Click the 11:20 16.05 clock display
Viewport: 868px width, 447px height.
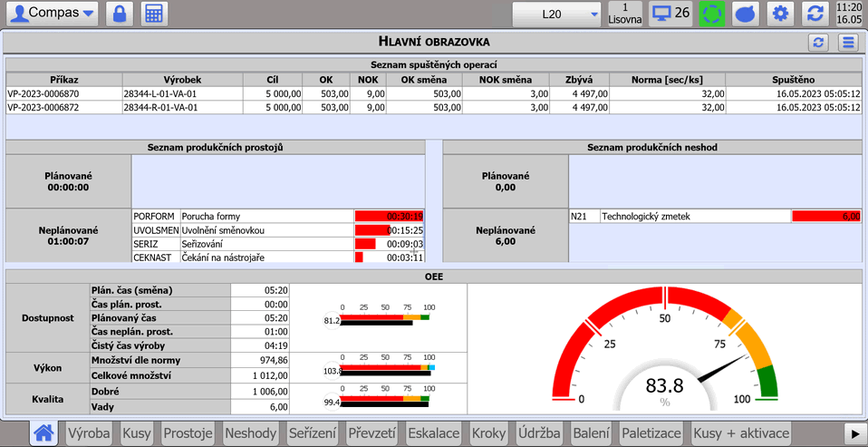(849, 14)
